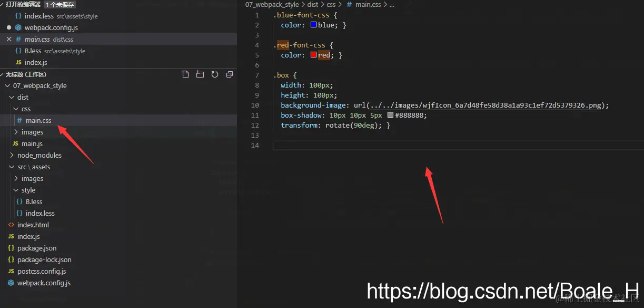Click line number 14 in the gutter

[x=255, y=145]
